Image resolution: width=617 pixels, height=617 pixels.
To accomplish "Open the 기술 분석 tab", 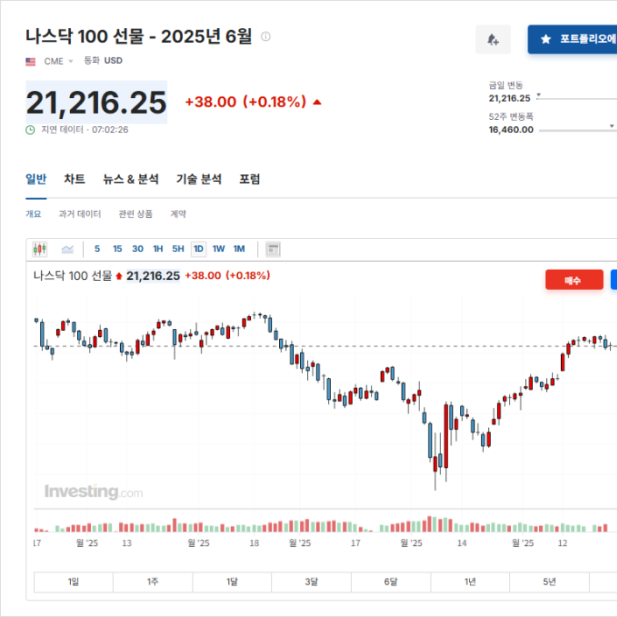I will tap(199, 179).
